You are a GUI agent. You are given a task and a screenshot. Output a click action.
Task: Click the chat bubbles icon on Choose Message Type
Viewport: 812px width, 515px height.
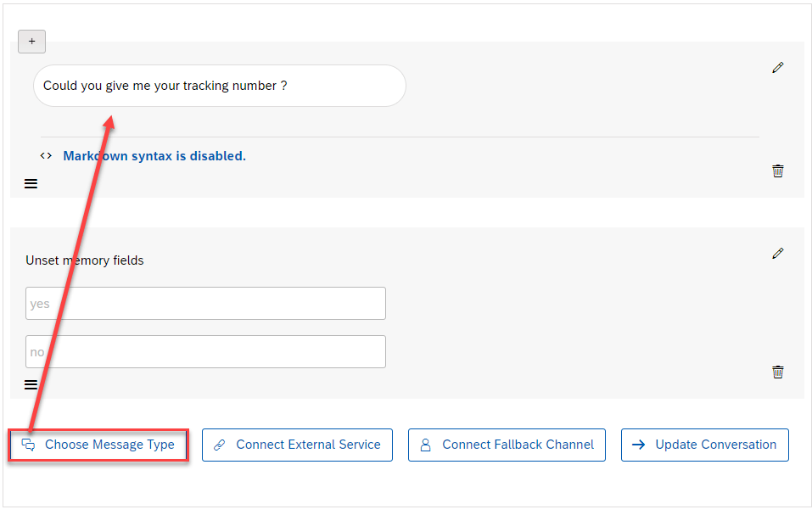28,445
